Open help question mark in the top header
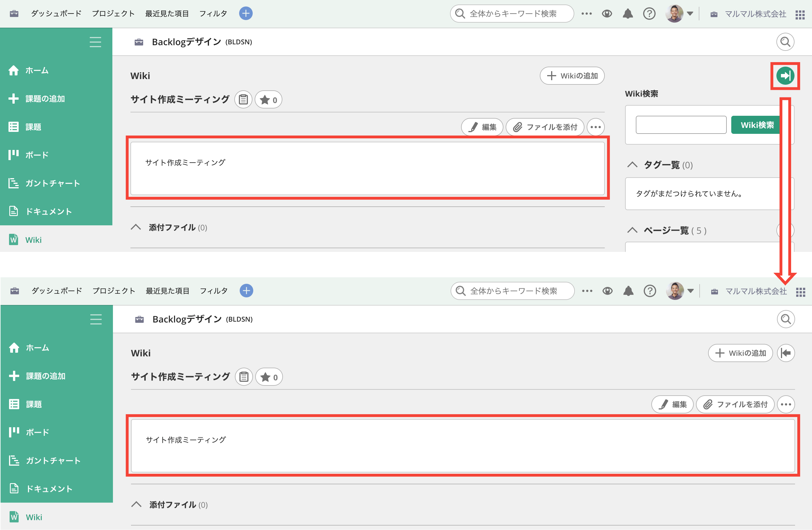The image size is (812, 530). pos(649,14)
